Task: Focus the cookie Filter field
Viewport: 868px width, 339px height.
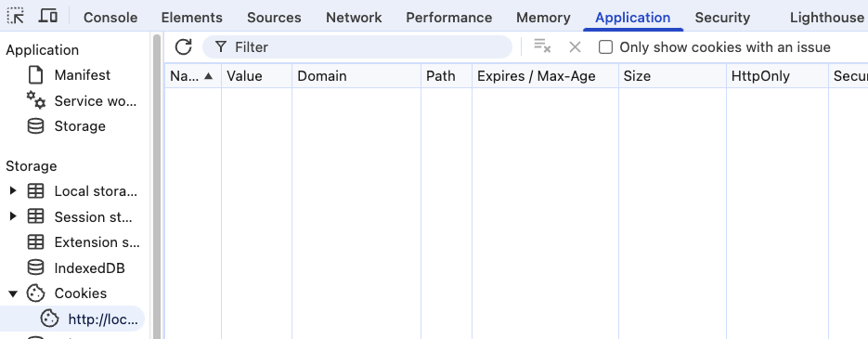Action: (357, 47)
